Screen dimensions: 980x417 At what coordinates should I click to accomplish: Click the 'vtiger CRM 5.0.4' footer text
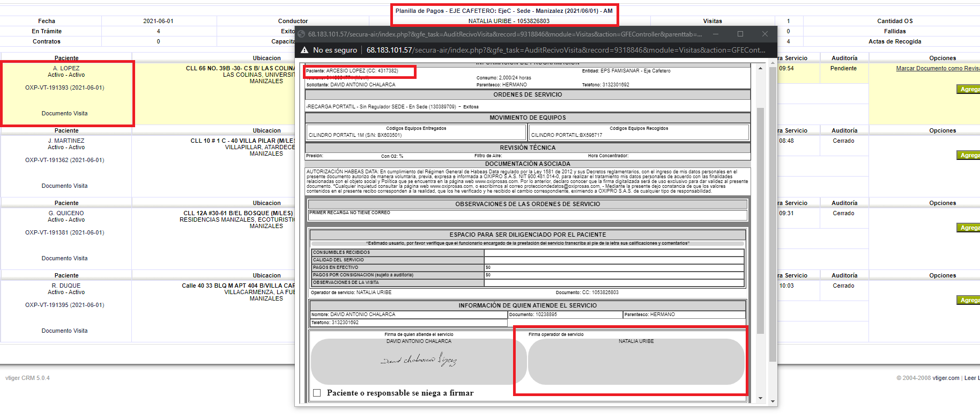(27, 378)
